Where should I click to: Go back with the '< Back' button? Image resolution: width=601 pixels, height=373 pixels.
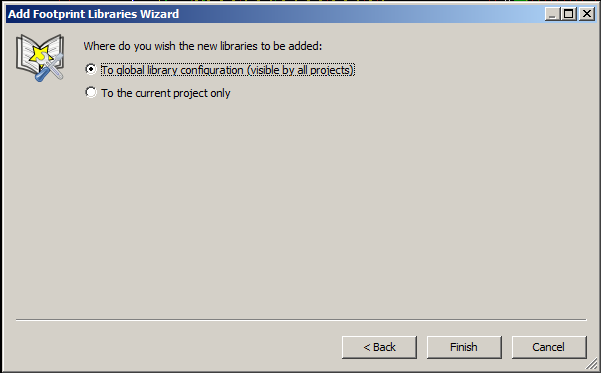pyautogui.click(x=379, y=347)
